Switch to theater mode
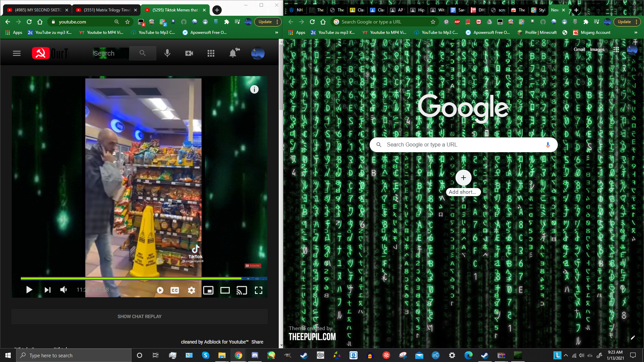This screenshot has width=644, height=362. pyautogui.click(x=225, y=290)
